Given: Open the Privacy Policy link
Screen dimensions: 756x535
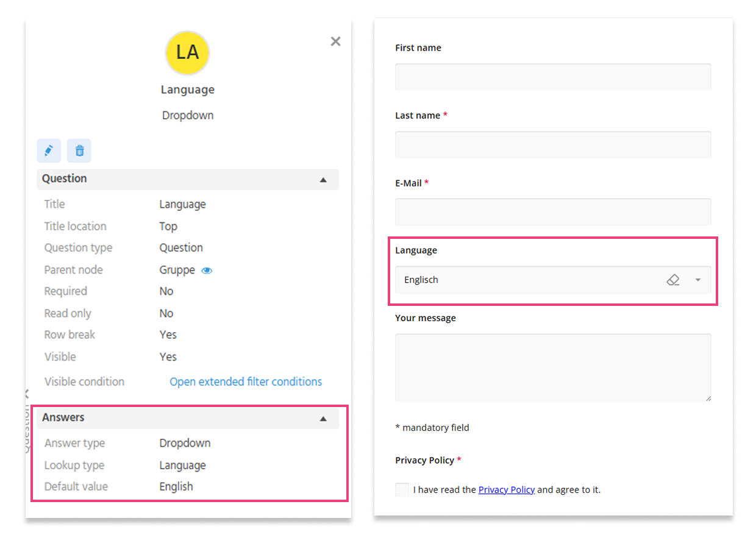Looking at the screenshot, I should click(x=507, y=489).
